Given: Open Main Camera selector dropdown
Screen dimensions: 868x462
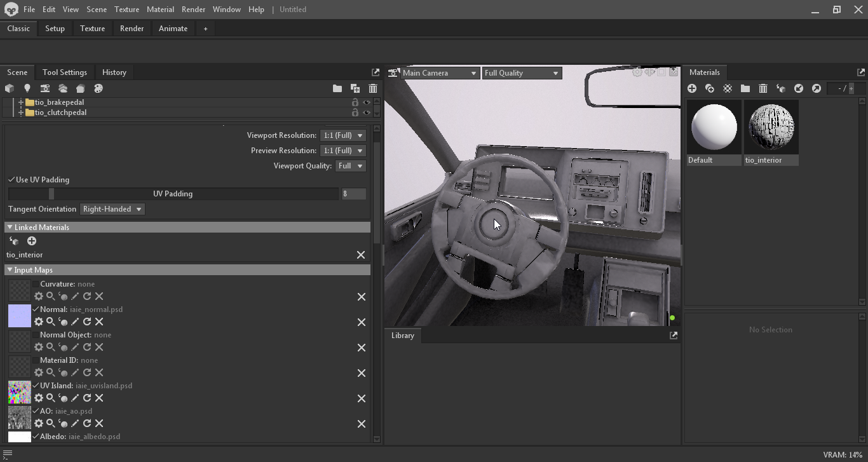Looking at the screenshot, I should [439, 73].
